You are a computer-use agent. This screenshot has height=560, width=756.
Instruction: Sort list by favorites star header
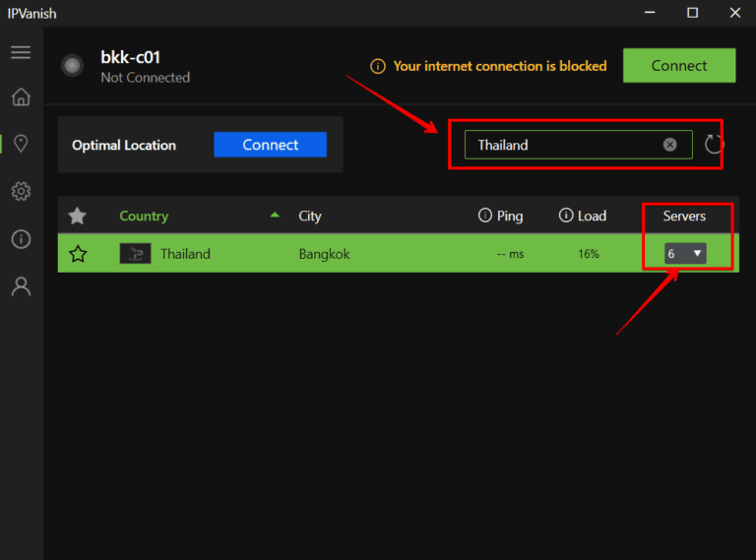78,216
